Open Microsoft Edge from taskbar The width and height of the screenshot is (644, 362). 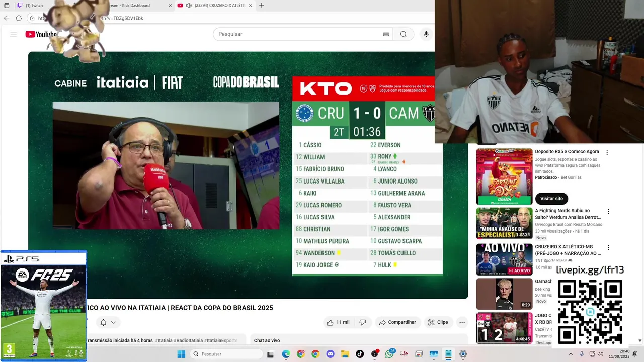[286, 354]
